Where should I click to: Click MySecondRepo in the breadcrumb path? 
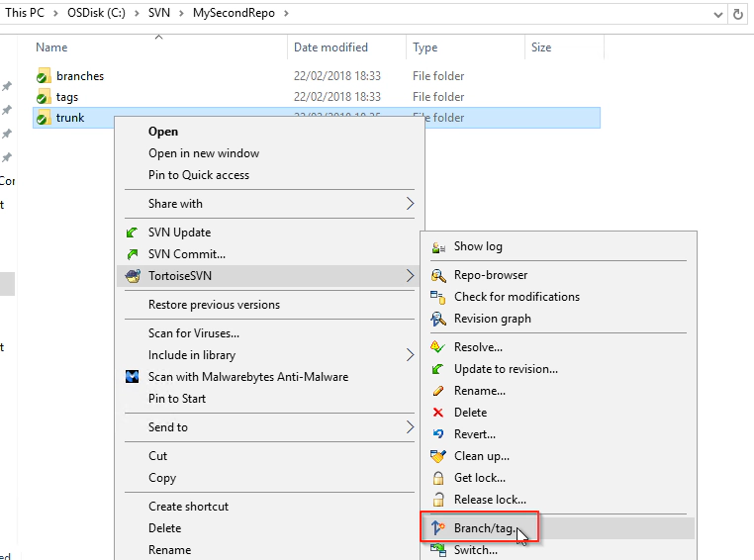(248, 14)
